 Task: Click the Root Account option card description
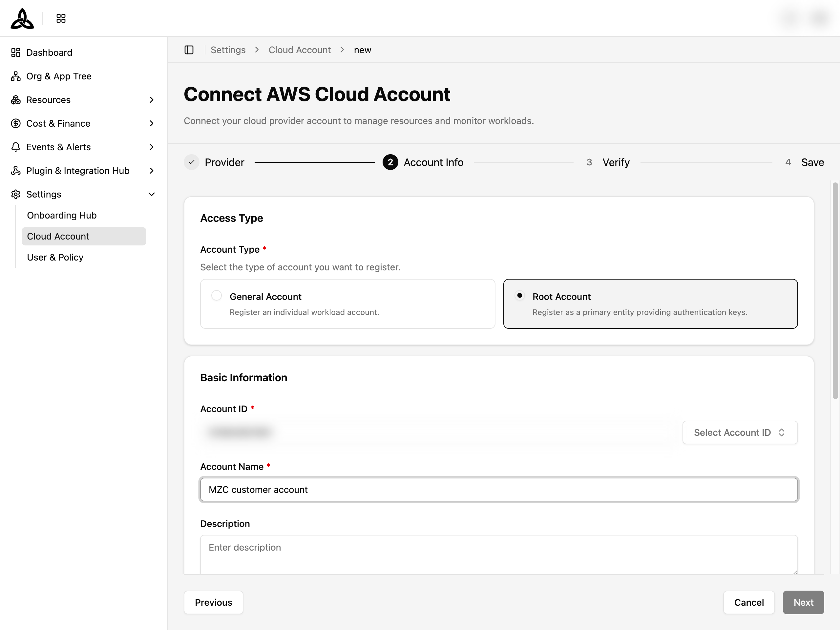coord(640,312)
